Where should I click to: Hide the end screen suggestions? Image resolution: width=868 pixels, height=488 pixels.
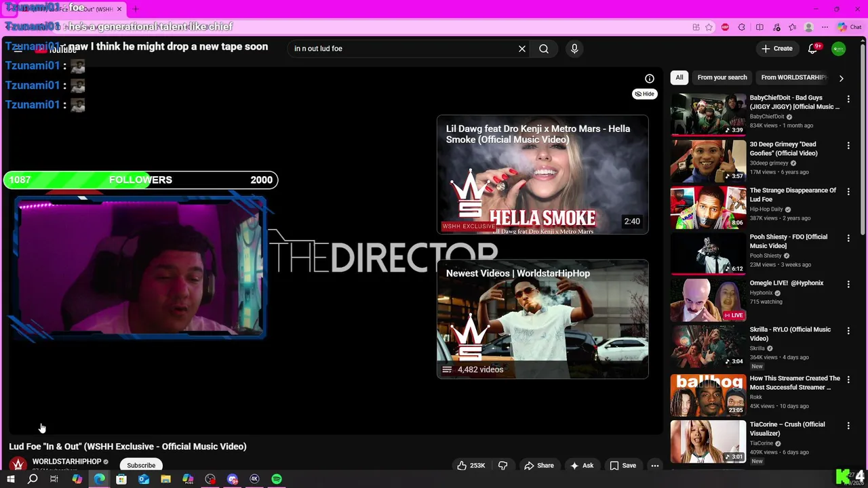pyautogui.click(x=645, y=94)
